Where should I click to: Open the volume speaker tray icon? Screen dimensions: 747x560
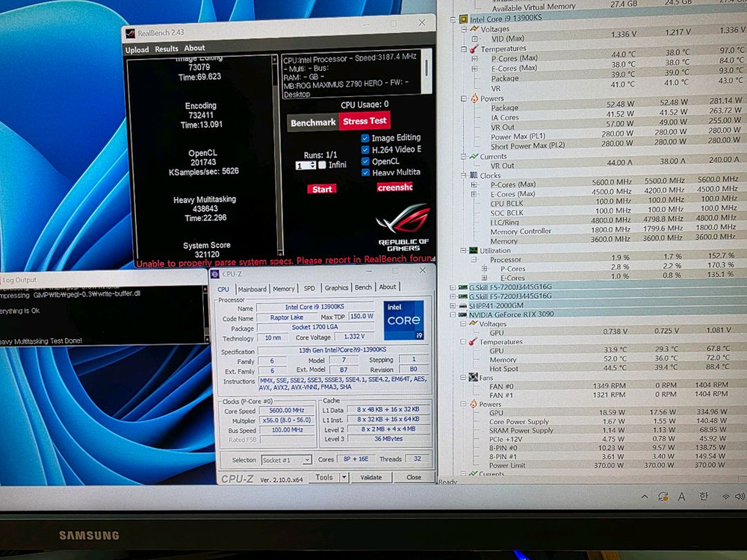pyautogui.click(x=740, y=497)
